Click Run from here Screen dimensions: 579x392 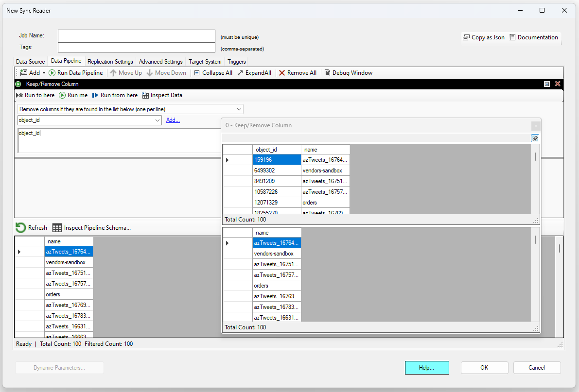point(115,95)
